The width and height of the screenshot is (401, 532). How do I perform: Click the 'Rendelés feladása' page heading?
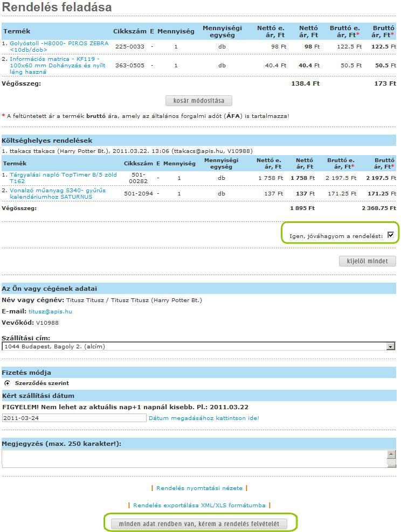coord(57,7)
